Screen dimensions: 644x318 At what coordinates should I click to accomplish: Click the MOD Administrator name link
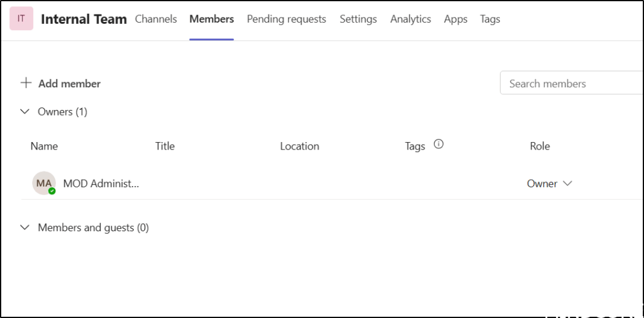(101, 184)
